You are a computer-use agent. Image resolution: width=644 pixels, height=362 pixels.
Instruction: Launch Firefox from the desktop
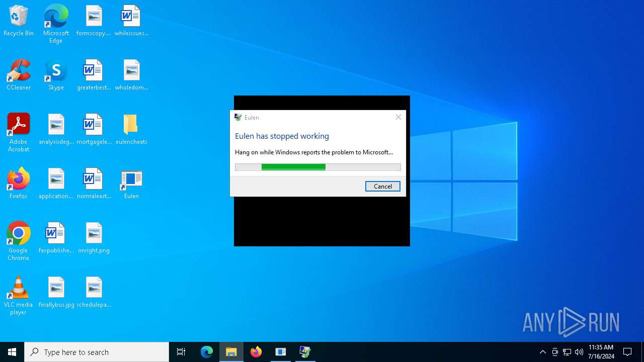click(x=19, y=184)
